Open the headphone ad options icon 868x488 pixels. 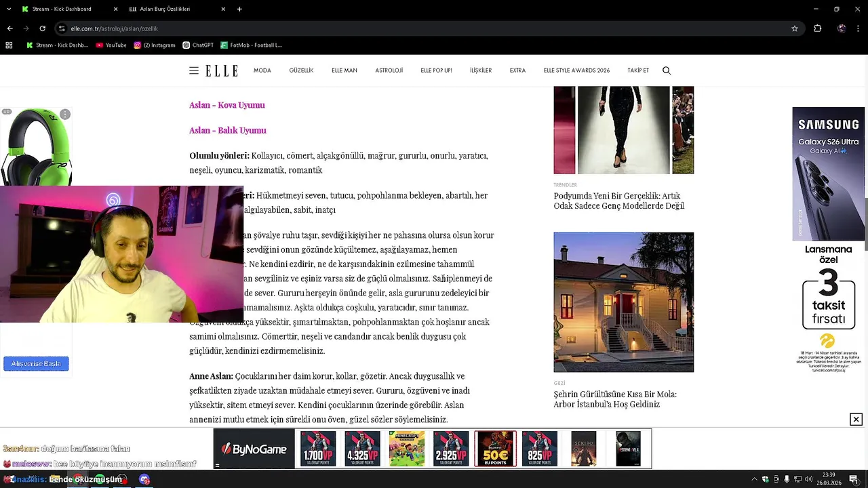coord(65,115)
